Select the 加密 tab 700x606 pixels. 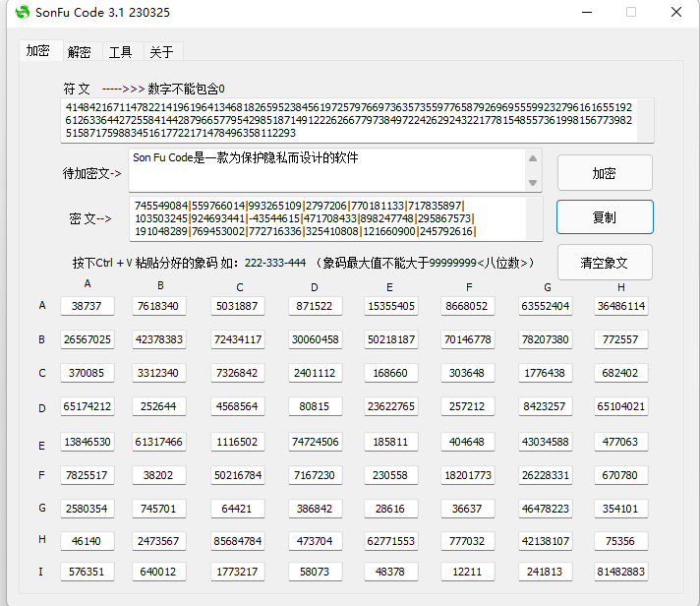pos(38,51)
